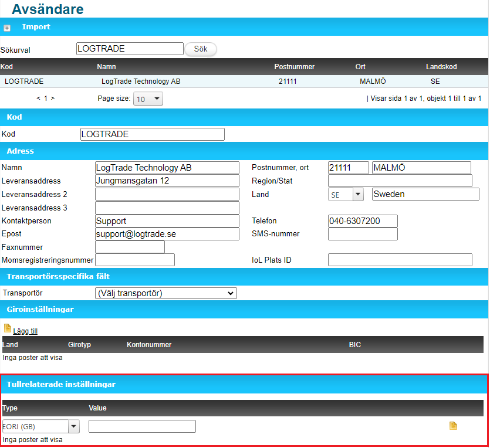Viewport: 490px width, 448px height.
Task: Focus the Epost input field
Action: (x=167, y=234)
